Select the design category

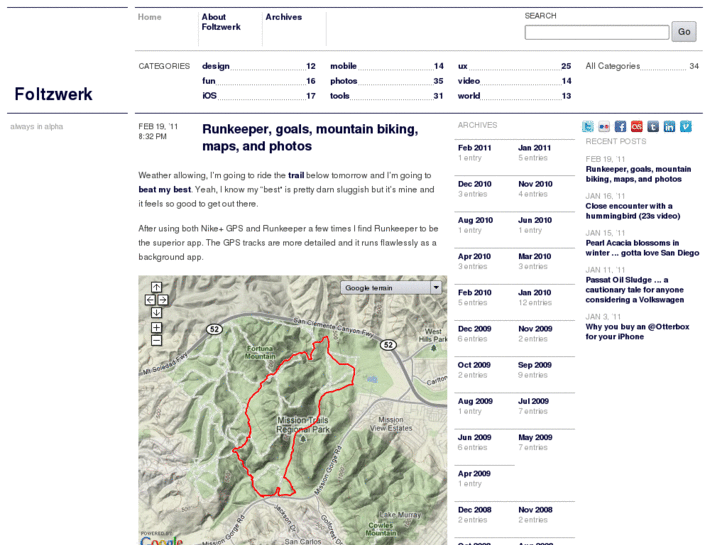216,66
